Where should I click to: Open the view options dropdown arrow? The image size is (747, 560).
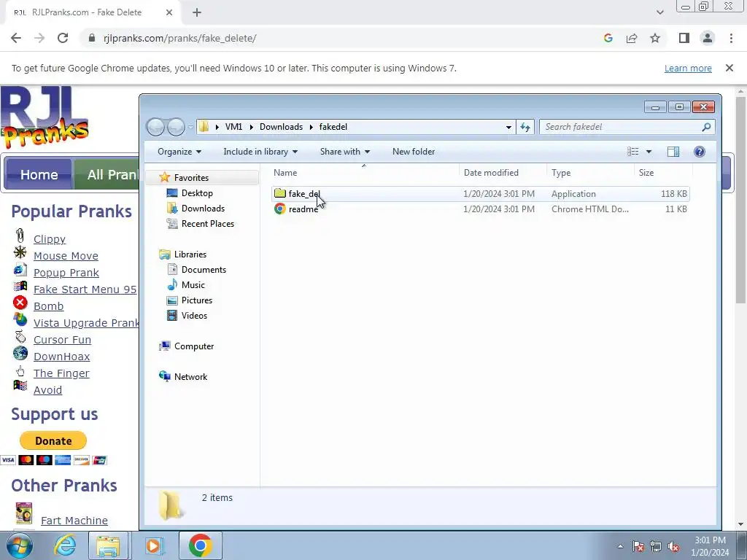pos(649,152)
